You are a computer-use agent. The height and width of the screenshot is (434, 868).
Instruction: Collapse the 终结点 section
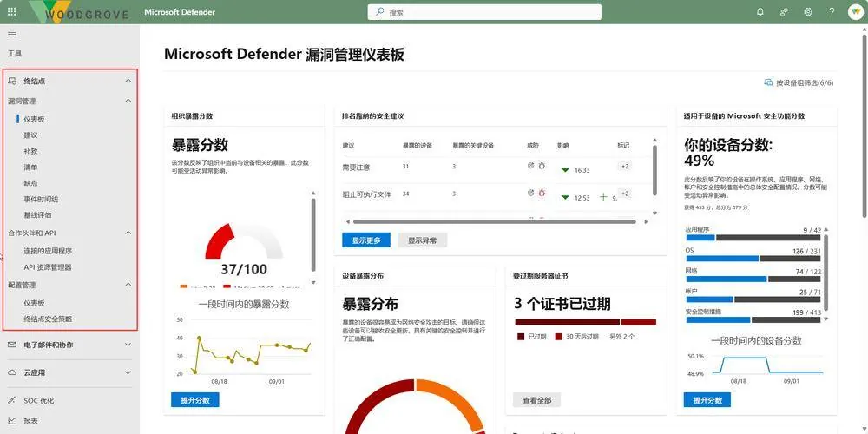(128, 81)
